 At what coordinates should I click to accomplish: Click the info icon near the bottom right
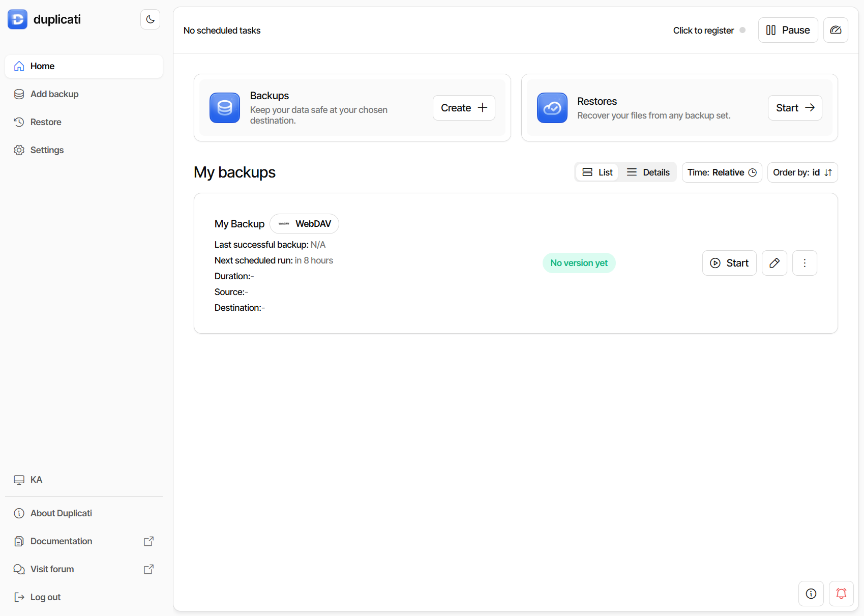pos(811,593)
